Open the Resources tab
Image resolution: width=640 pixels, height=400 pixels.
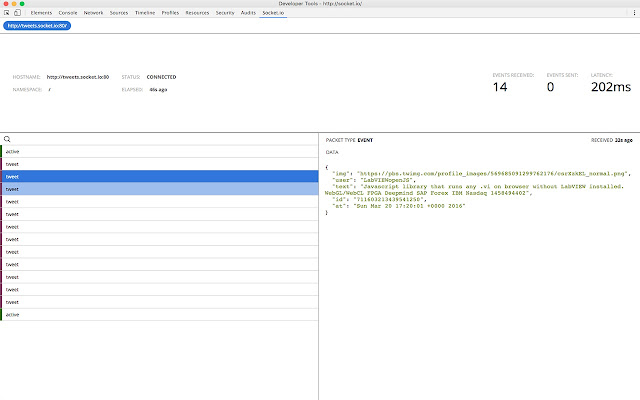[197, 13]
